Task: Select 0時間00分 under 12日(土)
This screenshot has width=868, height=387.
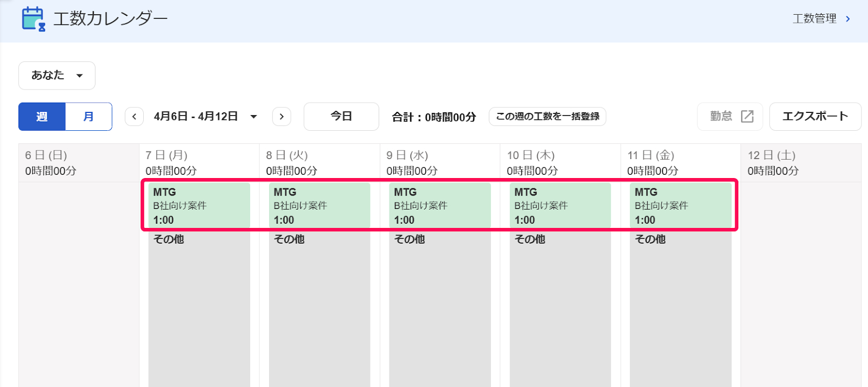Action: tap(774, 171)
